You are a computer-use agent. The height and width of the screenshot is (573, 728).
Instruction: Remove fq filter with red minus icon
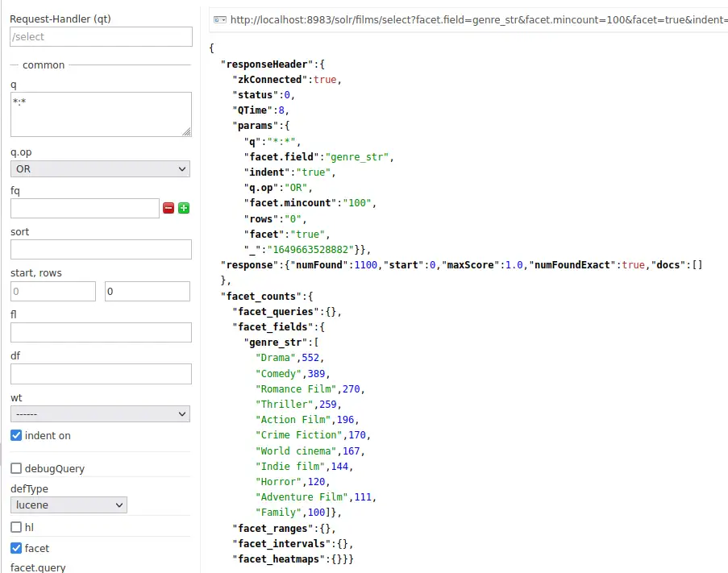tap(168, 208)
